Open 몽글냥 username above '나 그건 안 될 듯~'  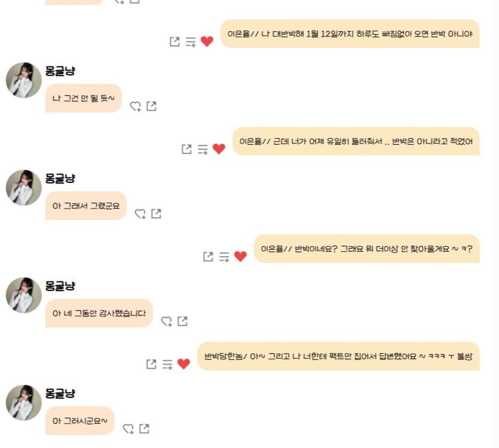tap(60, 71)
